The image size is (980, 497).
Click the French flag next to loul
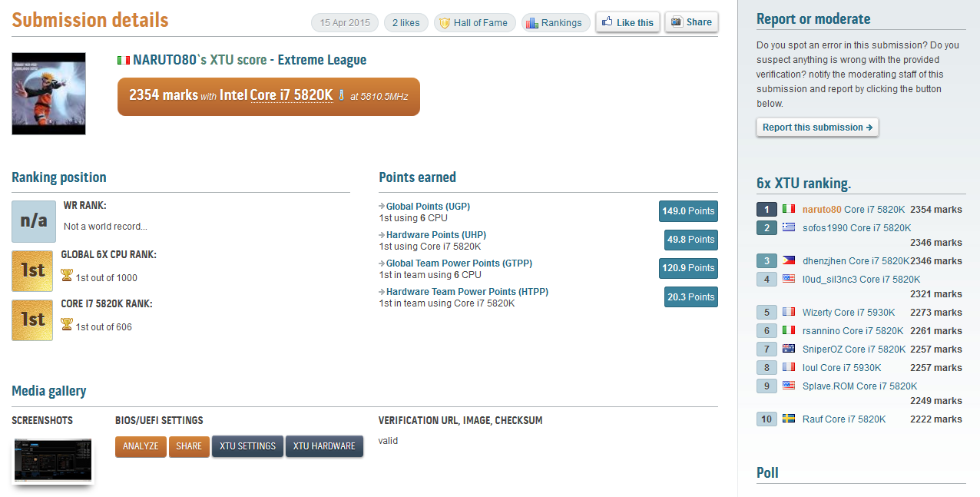pos(789,368)
